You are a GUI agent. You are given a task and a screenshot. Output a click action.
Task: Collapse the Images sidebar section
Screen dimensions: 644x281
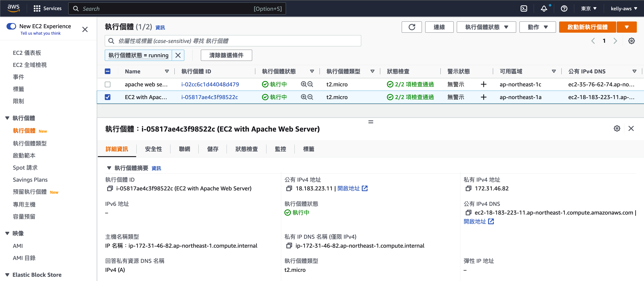[x=7, y=233]
